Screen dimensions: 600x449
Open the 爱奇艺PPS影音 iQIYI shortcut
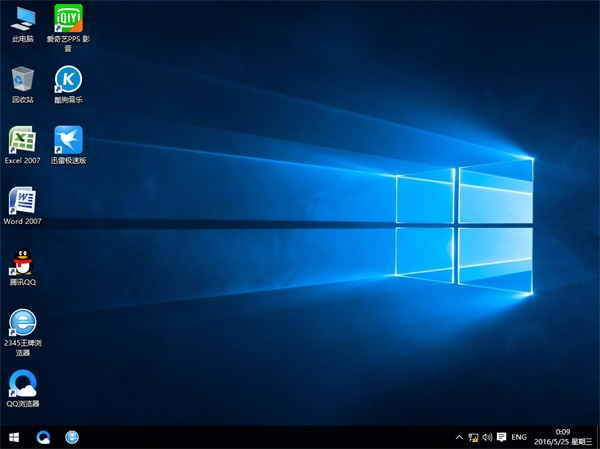coord(68,20)
